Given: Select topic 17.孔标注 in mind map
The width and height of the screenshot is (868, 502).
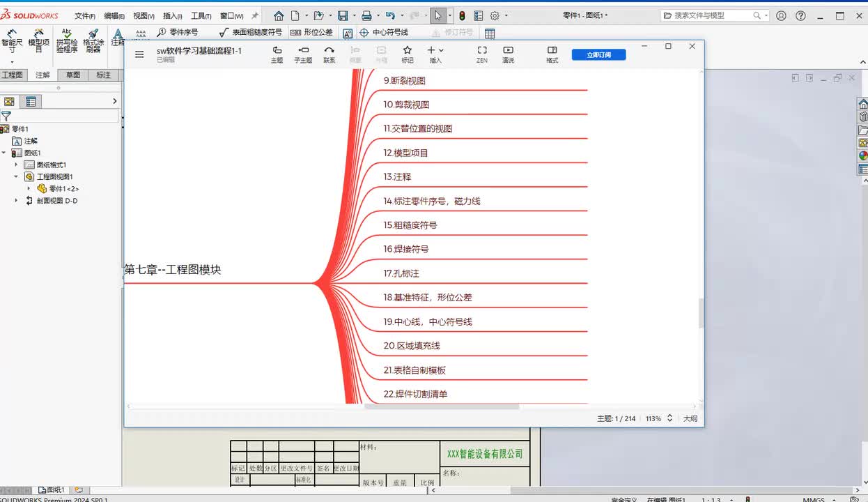Looking at the screenshot, I should point(401,273).
